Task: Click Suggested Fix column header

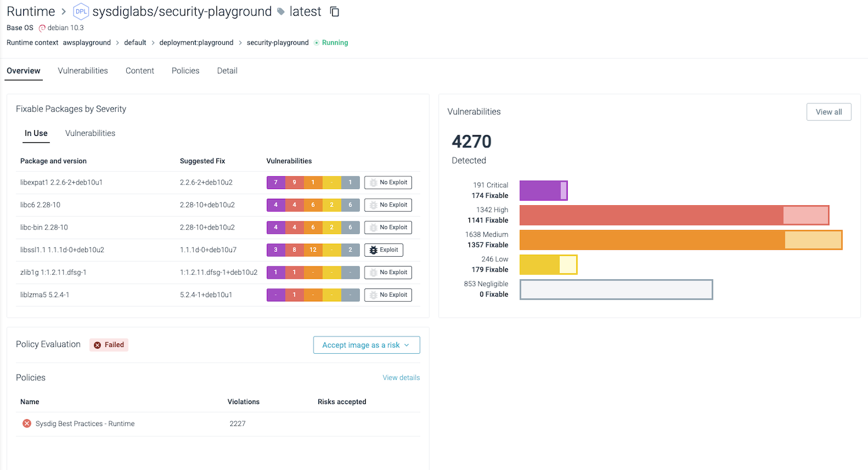Action: click(x=203, y=161)
